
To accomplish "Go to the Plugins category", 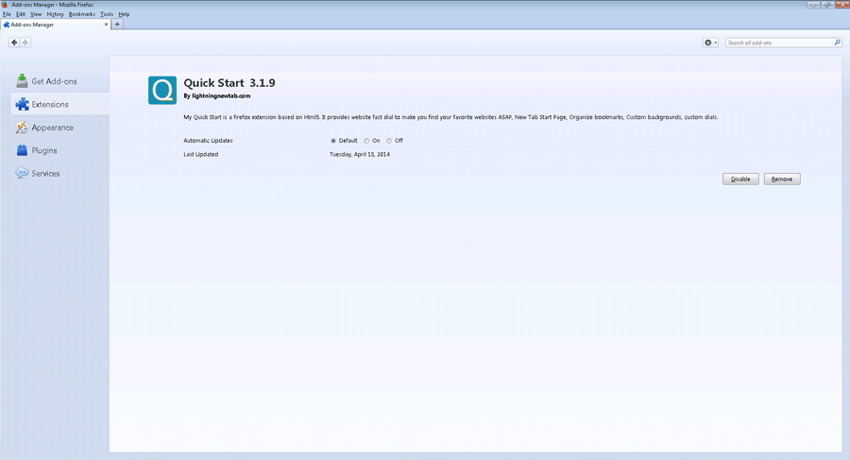I will 44,150.
